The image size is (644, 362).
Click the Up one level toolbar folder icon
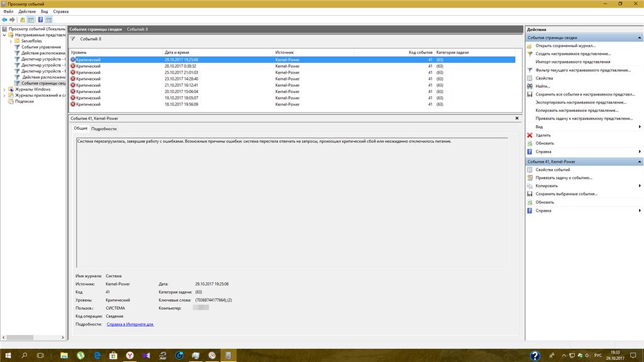pyautogui.click(x=23, y=19)
